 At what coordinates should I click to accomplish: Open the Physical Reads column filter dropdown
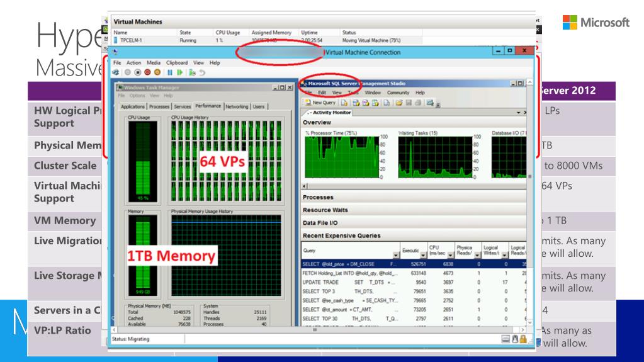[x=477, y=255]
